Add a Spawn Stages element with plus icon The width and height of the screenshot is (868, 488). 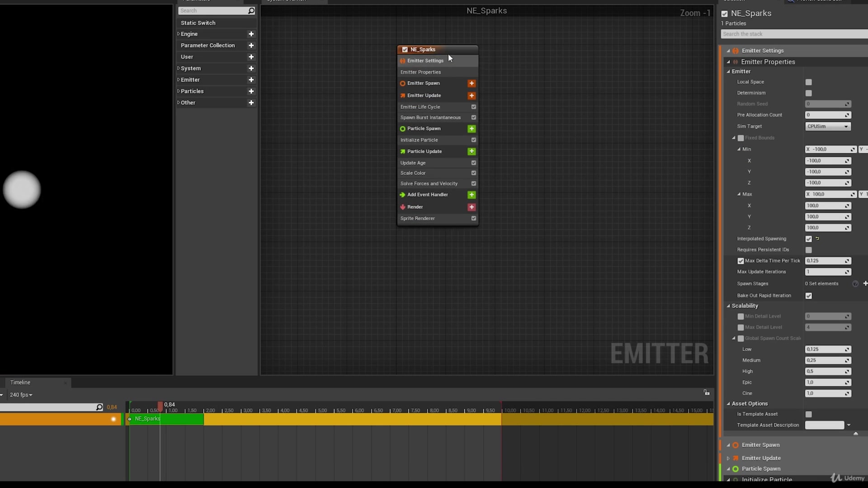pyautogui.click(x=865, y=283)
